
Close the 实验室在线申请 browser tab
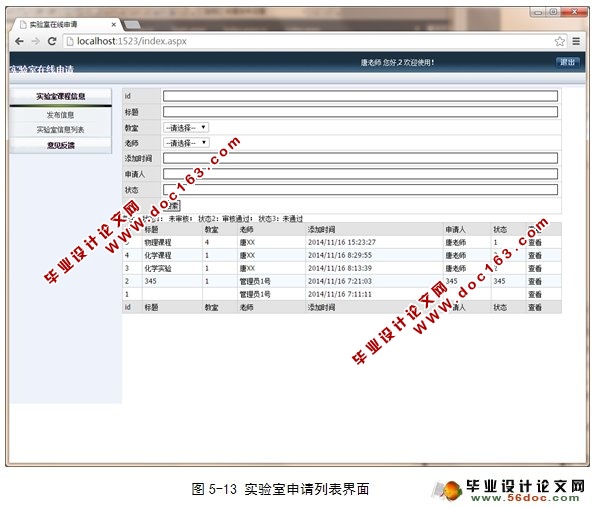coord(113,25)
